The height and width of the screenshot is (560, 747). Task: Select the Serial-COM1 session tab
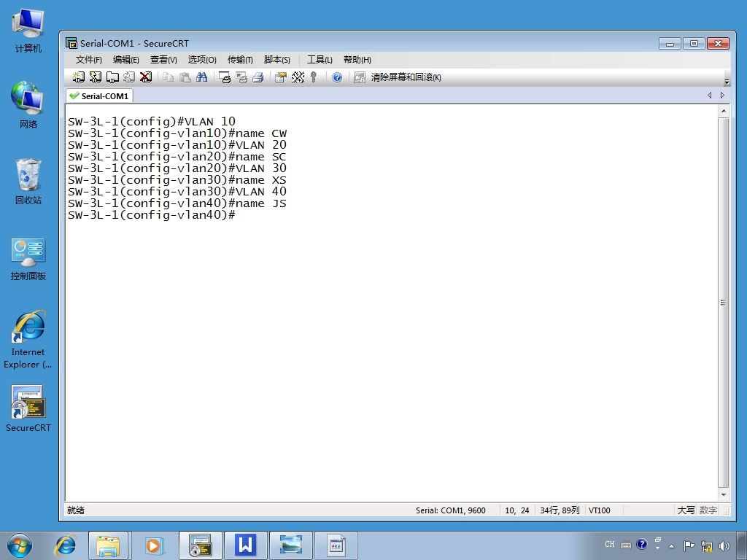[99, 96]
